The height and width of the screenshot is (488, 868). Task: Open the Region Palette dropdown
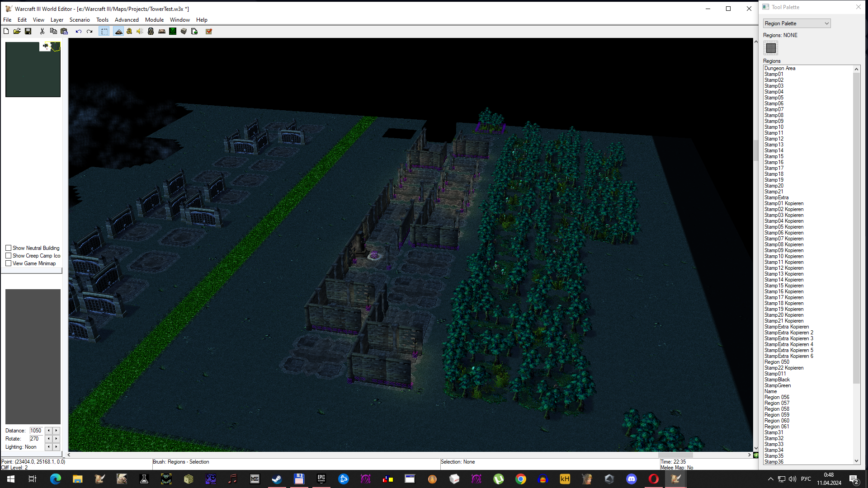tap(797, 23)
